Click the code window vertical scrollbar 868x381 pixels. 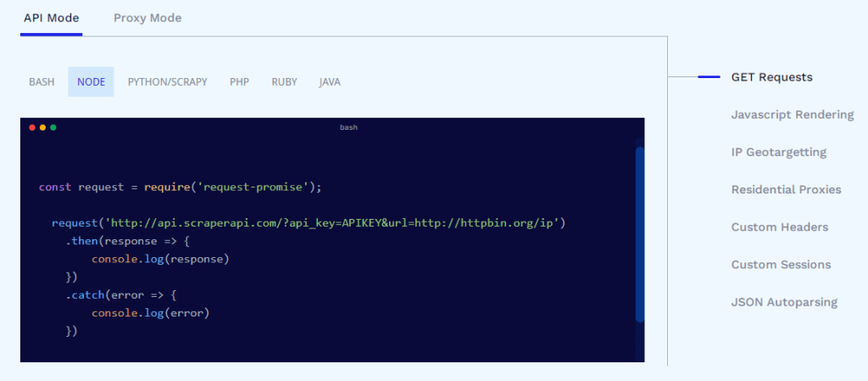click(x=640, y=234)
